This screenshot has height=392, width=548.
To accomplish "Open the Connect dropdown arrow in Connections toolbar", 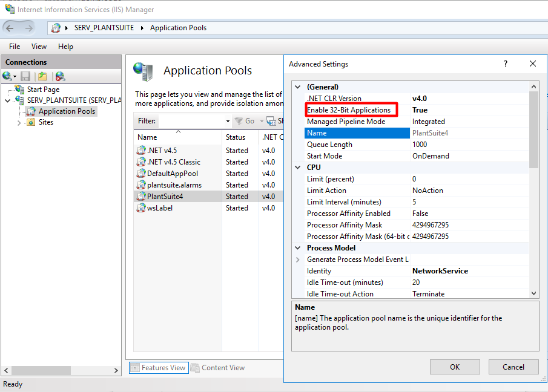I will [x=15, y=76].
